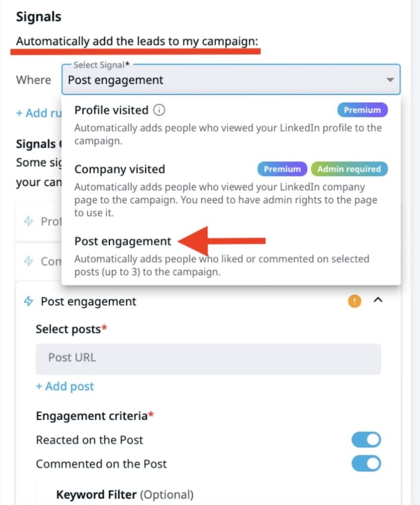Click the info icon beside Profile visited
The image size is (420, 505).
point(159,110)
